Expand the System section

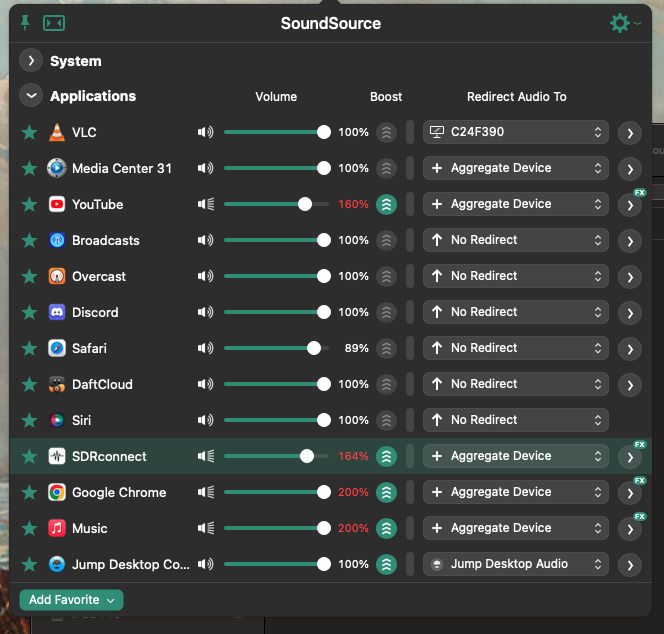(31, 61)
